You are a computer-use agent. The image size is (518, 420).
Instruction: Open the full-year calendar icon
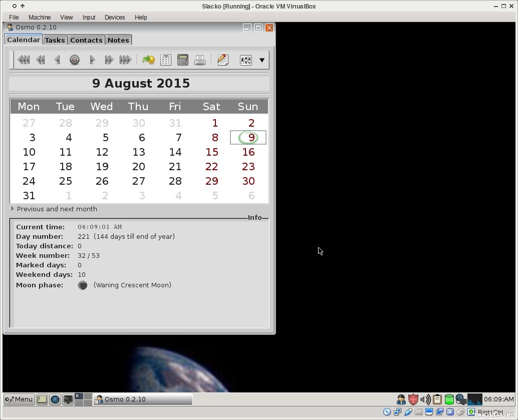coord(165,60)
